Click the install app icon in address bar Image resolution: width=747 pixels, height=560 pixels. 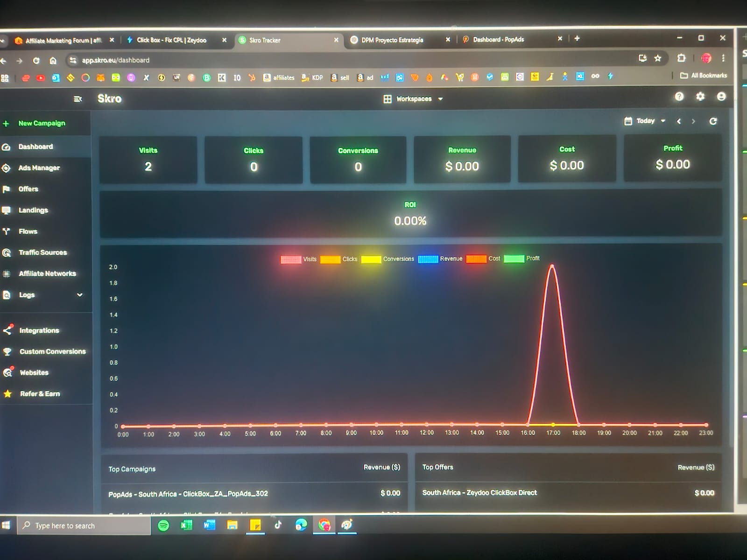pos(643,58)
